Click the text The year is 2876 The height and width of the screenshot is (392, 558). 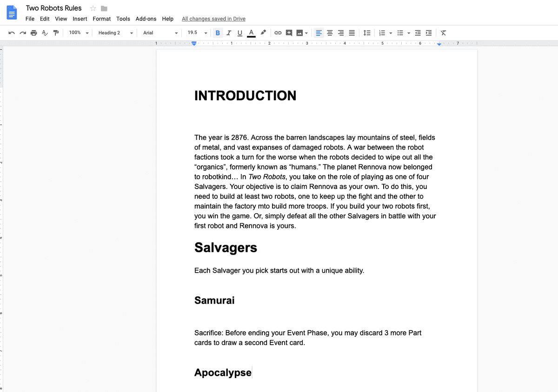221,137
